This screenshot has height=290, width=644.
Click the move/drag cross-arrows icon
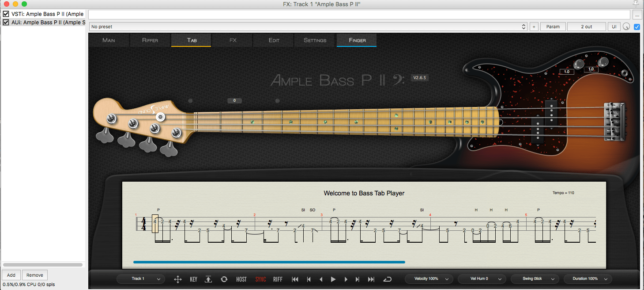(x=178, y=279)
